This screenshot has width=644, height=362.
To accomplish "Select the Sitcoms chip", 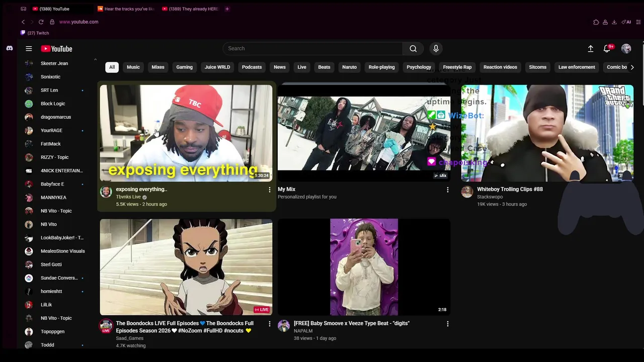I will coord(537,67).
